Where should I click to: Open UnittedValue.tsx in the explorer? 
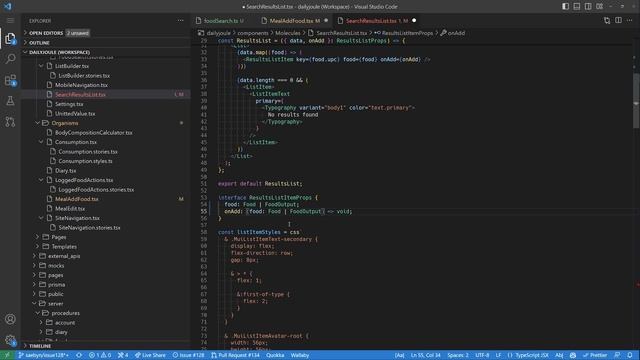[75, 113]
